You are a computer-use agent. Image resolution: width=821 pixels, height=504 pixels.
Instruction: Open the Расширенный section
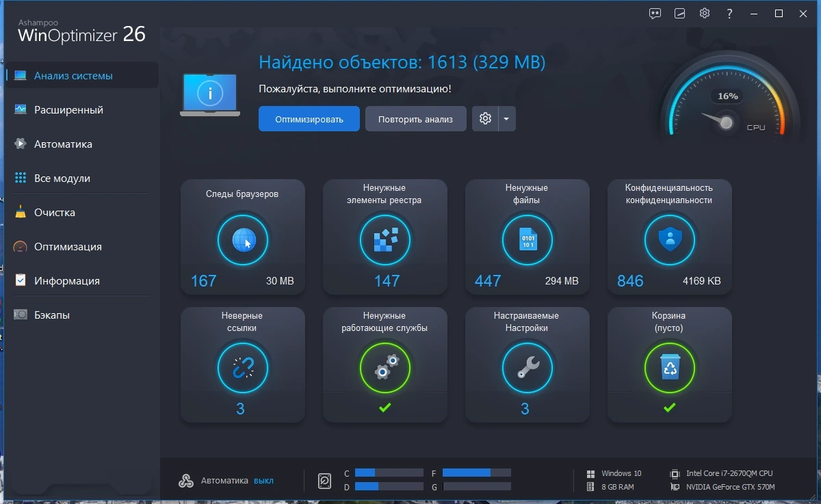click(x=82, y=110)
